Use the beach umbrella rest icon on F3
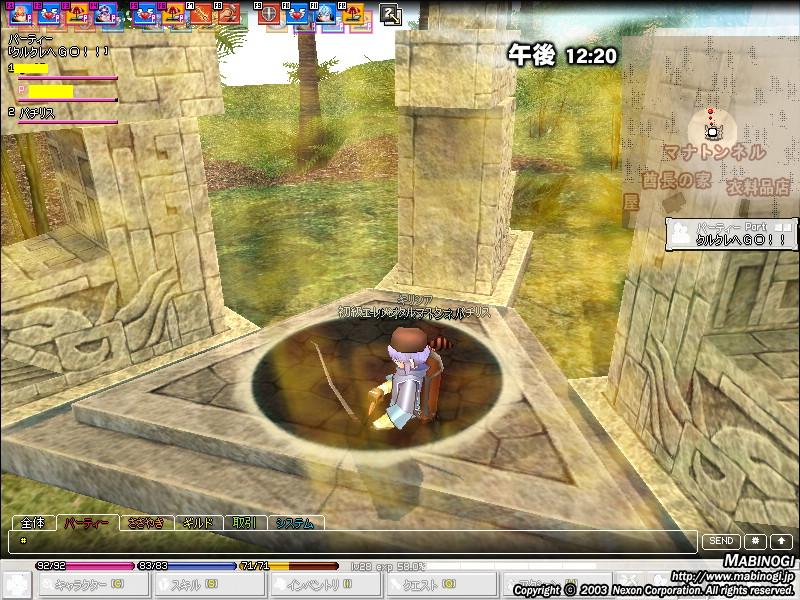The image size is (800, 600). 77,13
